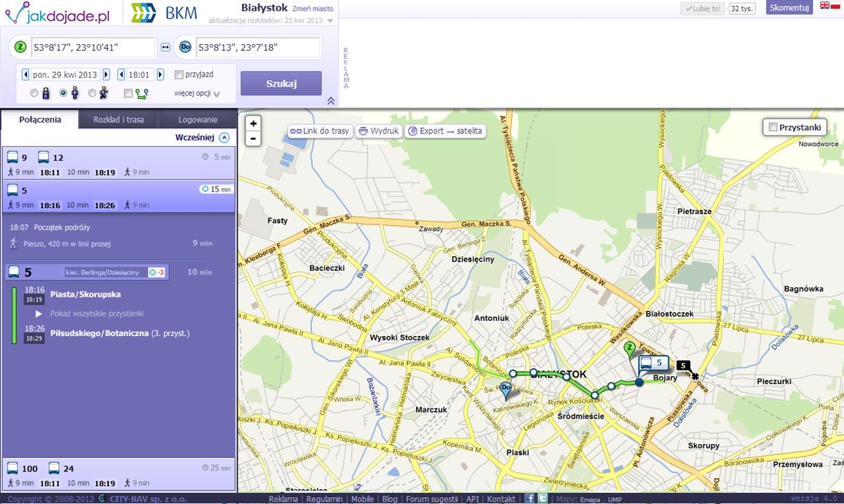Click the destination coordinates input field
This screenshot has width=844, height=504.
(x=258, y=47)
